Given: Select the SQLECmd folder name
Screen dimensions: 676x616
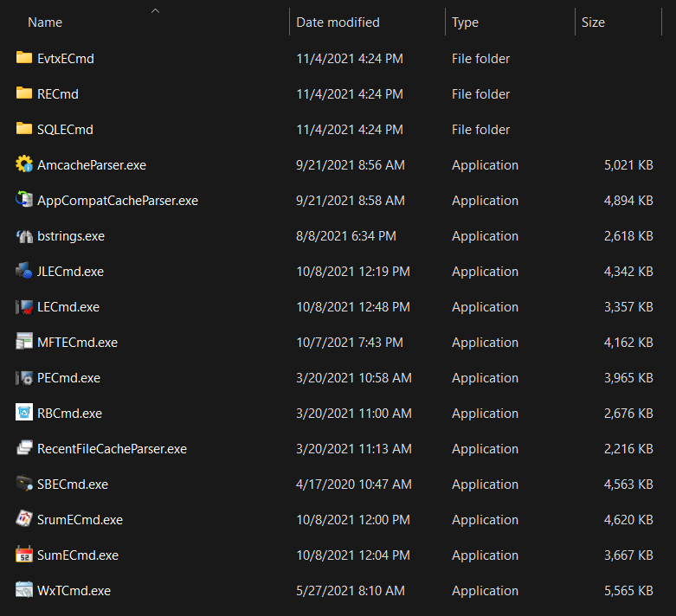Looking at the screenshot, I should pos(65,129).
